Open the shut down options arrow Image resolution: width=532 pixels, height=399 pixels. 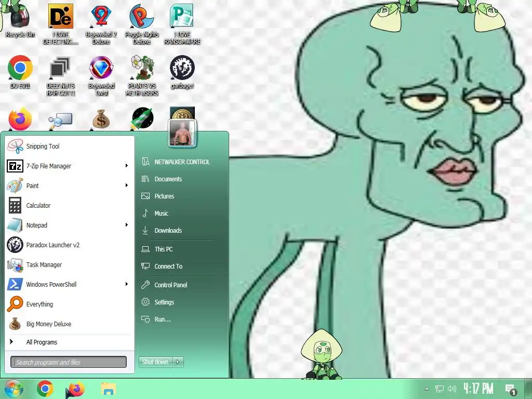(x=178, y=362)
